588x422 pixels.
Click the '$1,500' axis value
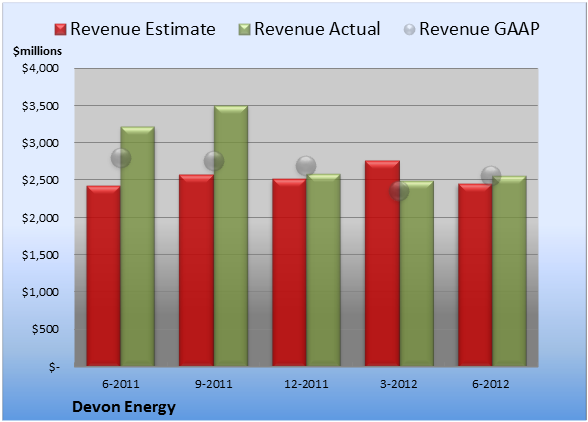click(40, 255)
